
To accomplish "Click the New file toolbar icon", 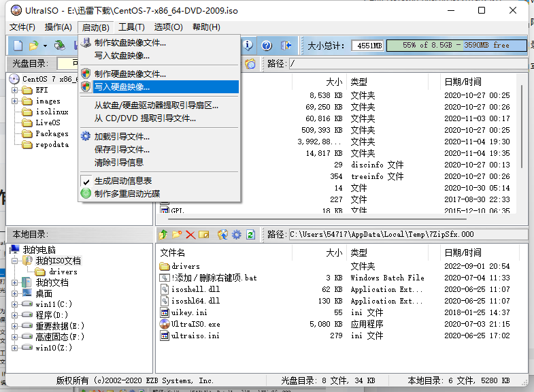I will click(x=18, y=46).
